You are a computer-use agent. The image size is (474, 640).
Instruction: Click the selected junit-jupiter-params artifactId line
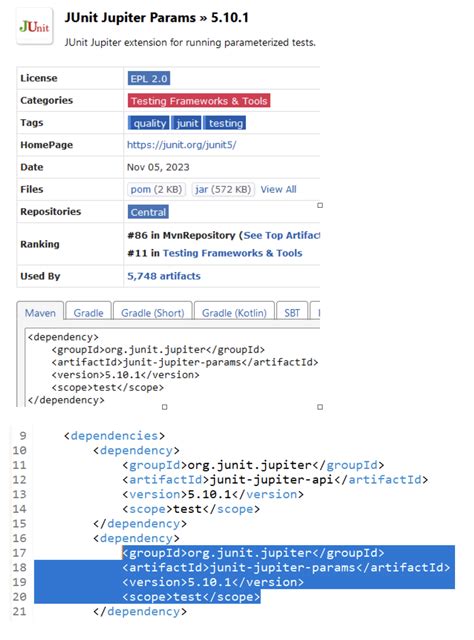pyautogui.click(x=286, y=567)
